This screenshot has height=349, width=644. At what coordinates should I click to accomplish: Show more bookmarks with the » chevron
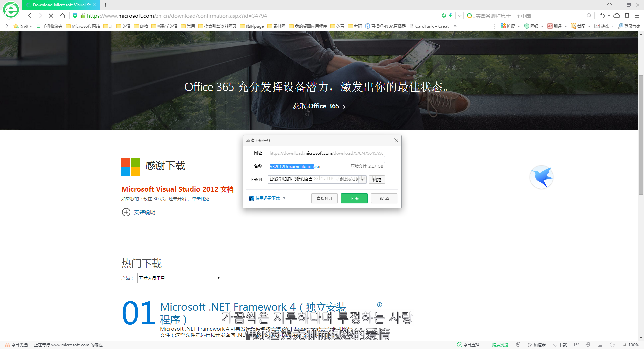(x=455, y=26)
